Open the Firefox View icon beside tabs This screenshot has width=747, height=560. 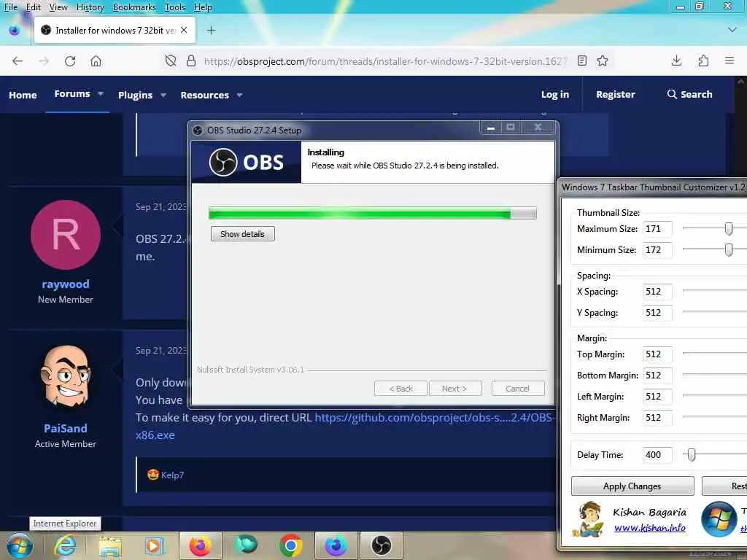click(x=15, y=31)
